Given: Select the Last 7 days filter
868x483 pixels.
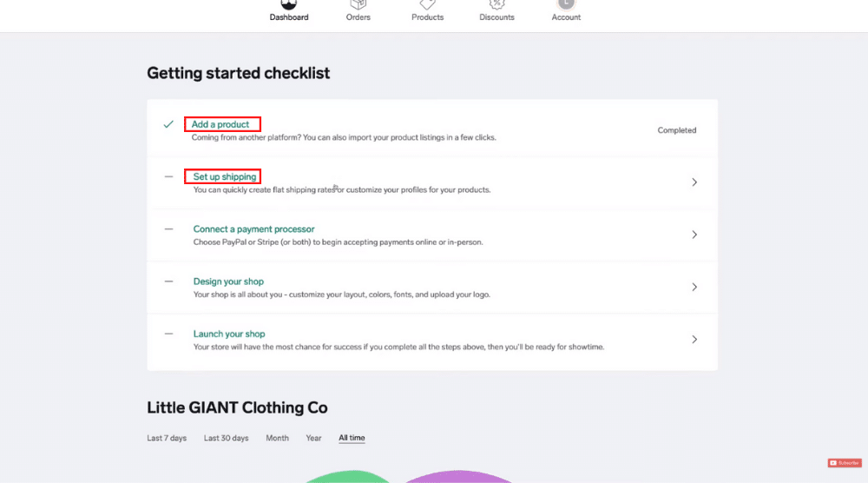Looking at the screenshot, I should pyautogui.click(x=167, y=438).
